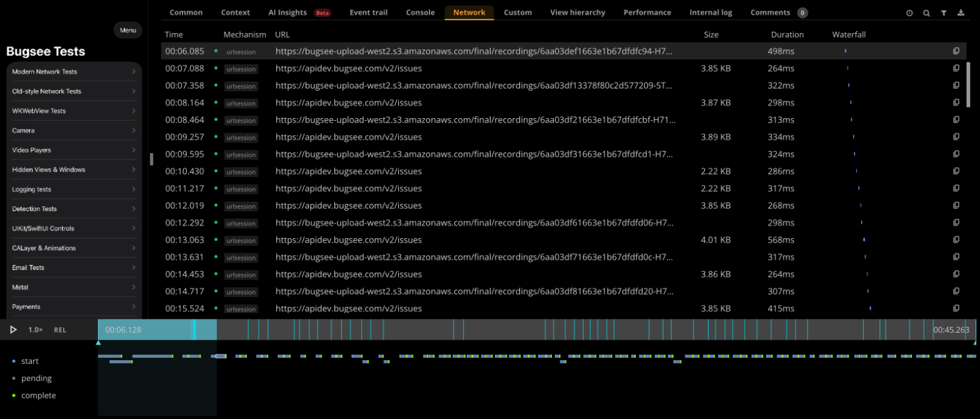Copy the request at 00:13.631
This screenshot has width=980, height=419.
click(x=956, y=257)
